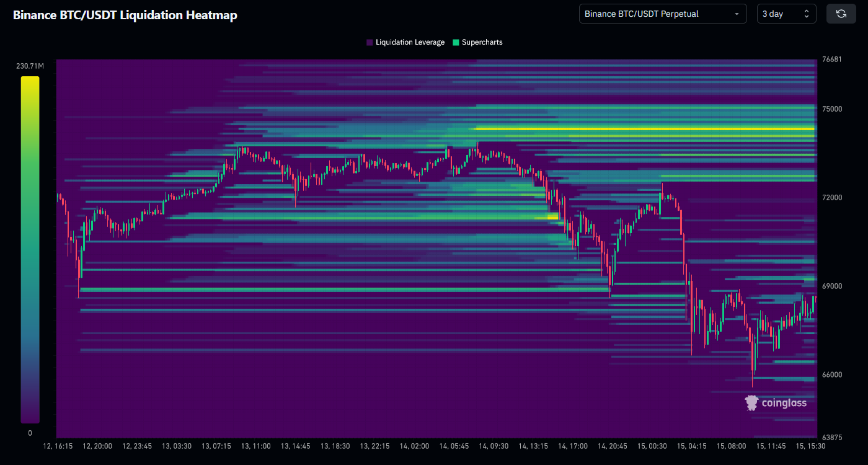
Task: Click the 15, 04:15 time axis label
Action: [x=691, y=446]
